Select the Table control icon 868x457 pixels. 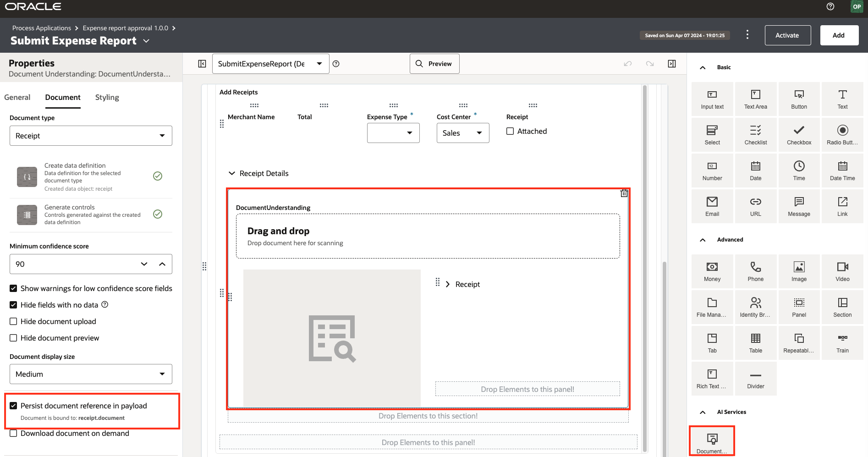pos(755,342)
